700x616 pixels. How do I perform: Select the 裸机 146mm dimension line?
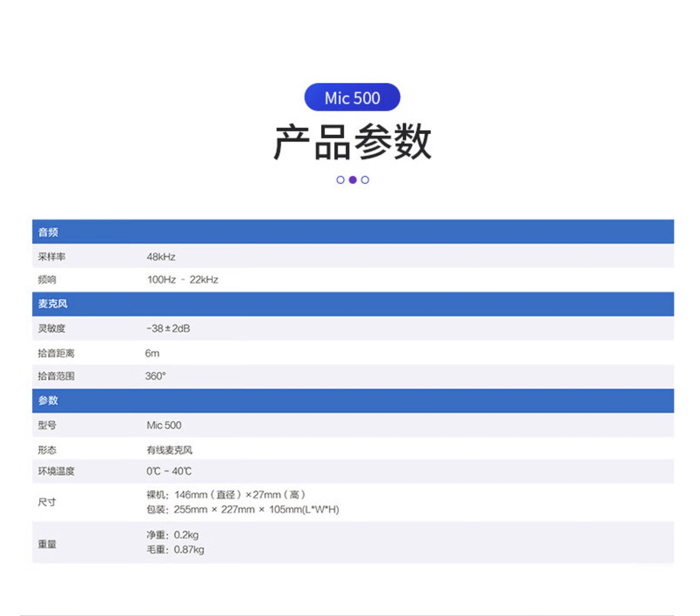225,495
